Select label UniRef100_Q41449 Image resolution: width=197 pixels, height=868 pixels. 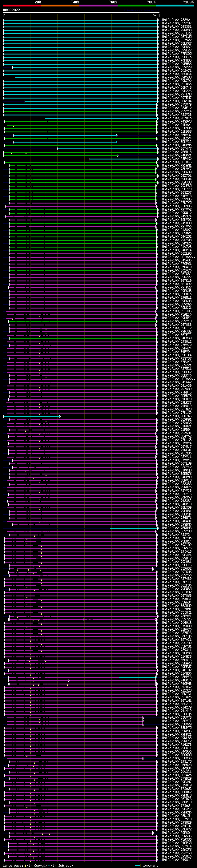point(177,711)
